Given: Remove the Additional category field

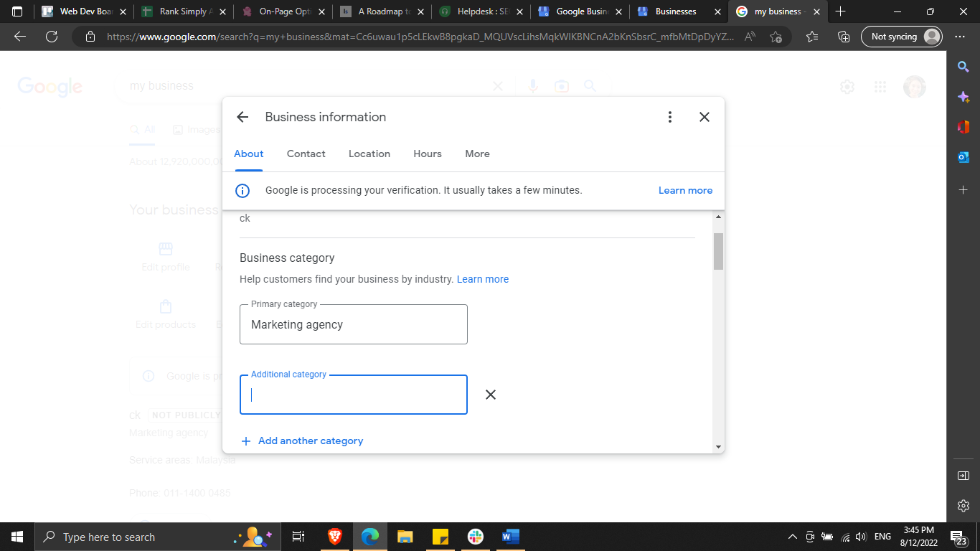Looking at the screenshot, I should (491, 395).
